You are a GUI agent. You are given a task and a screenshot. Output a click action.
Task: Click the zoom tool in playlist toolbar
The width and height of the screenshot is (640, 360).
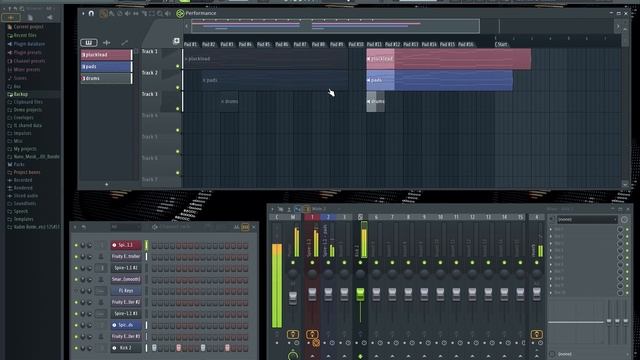click(160, 13)
